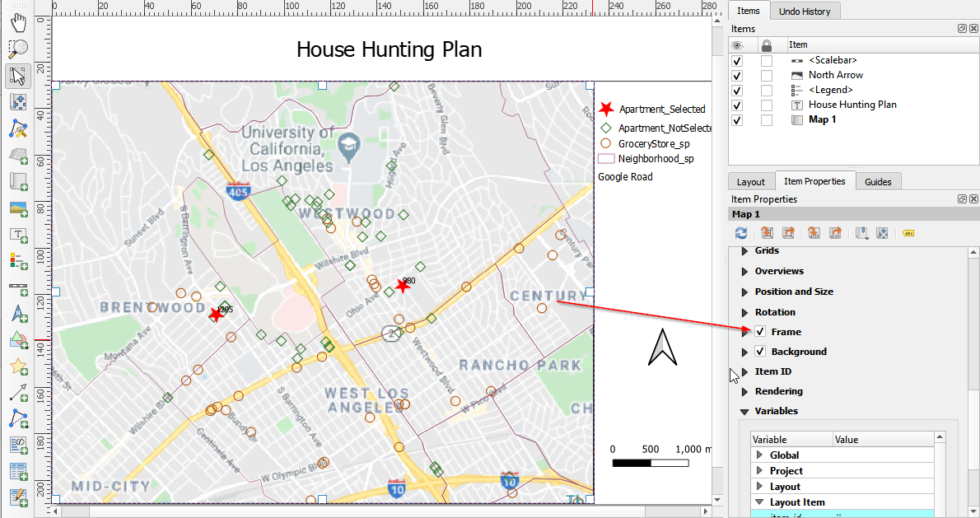Image resolution: width=980 pixels, height=518 pixels.
Task: Lock the Scalebar item
Action: point(767,61)
